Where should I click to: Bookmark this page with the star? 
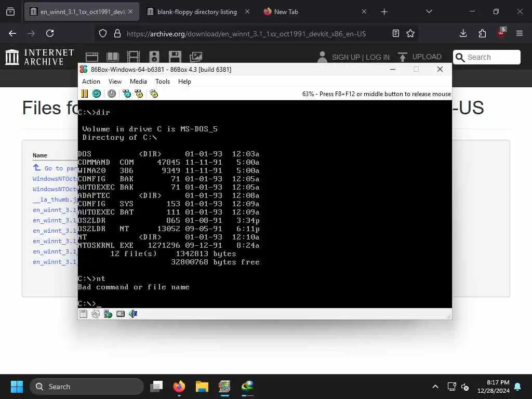tap(410, 33)
